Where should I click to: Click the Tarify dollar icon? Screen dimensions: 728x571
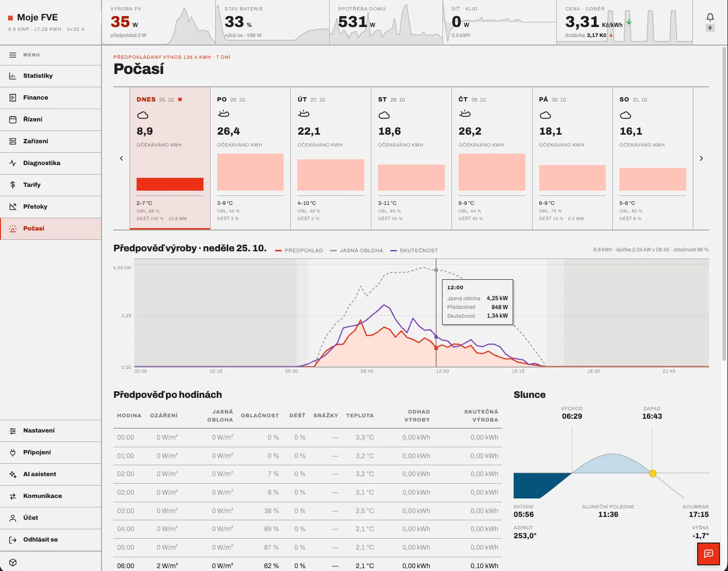pos(13,185)
